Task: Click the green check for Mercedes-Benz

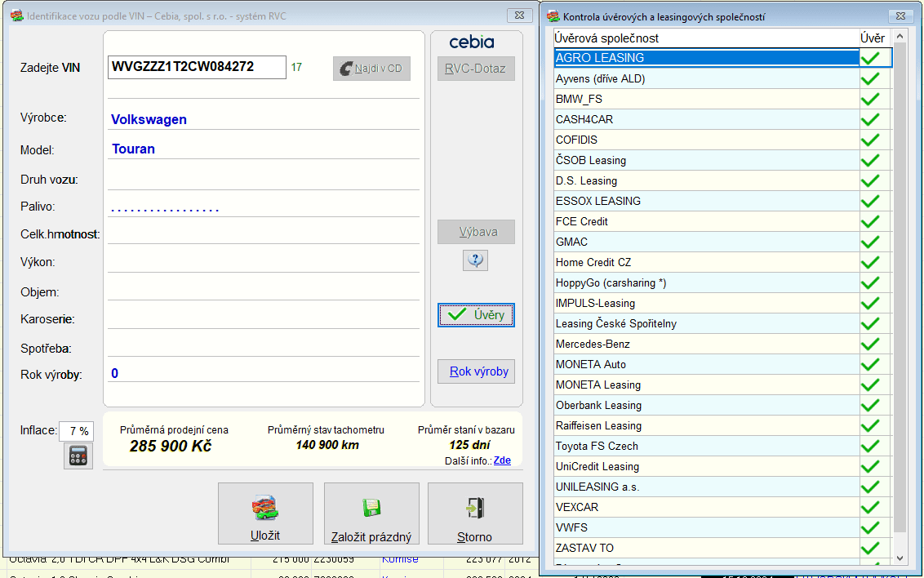Action: click(x=870, y=344)
